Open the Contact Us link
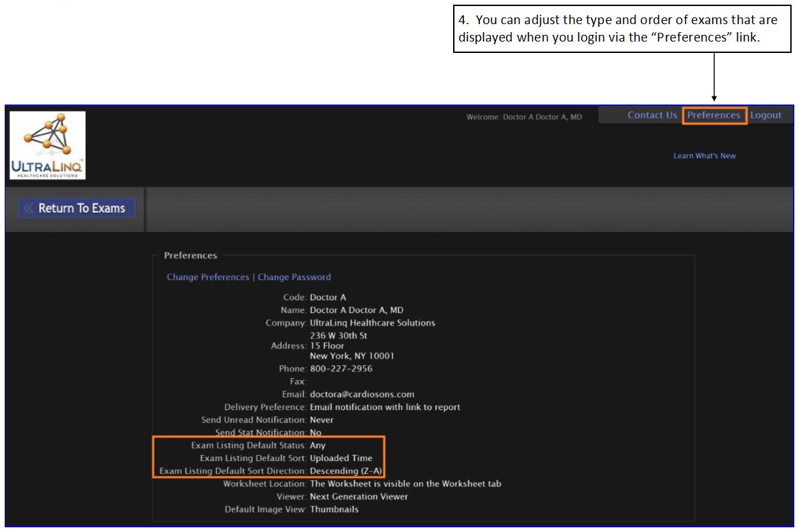The height and width of the screenshot is (532, 799). pos(652,115)
